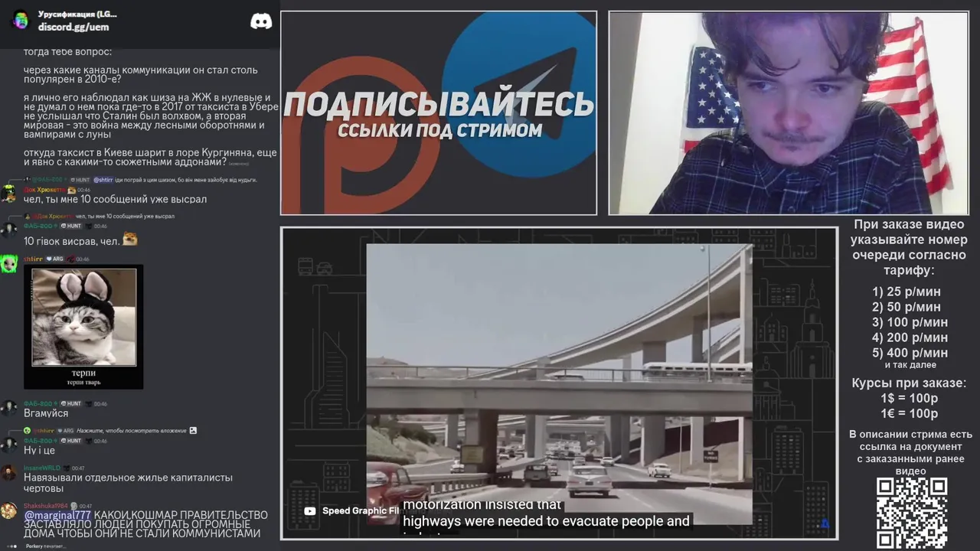
Task: Open the green shtirr avatar above cat image
Action: [8, 263]
